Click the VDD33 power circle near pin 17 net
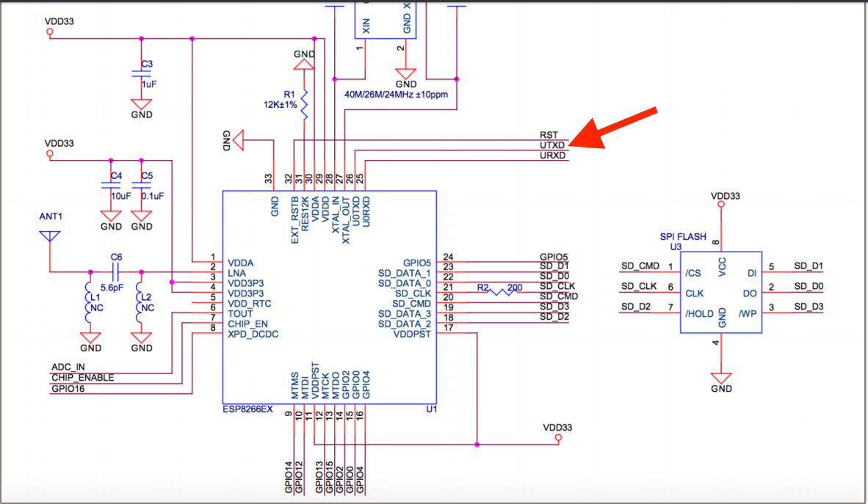The height and width of the screenshot is (504, 868). tap(558, 438)
